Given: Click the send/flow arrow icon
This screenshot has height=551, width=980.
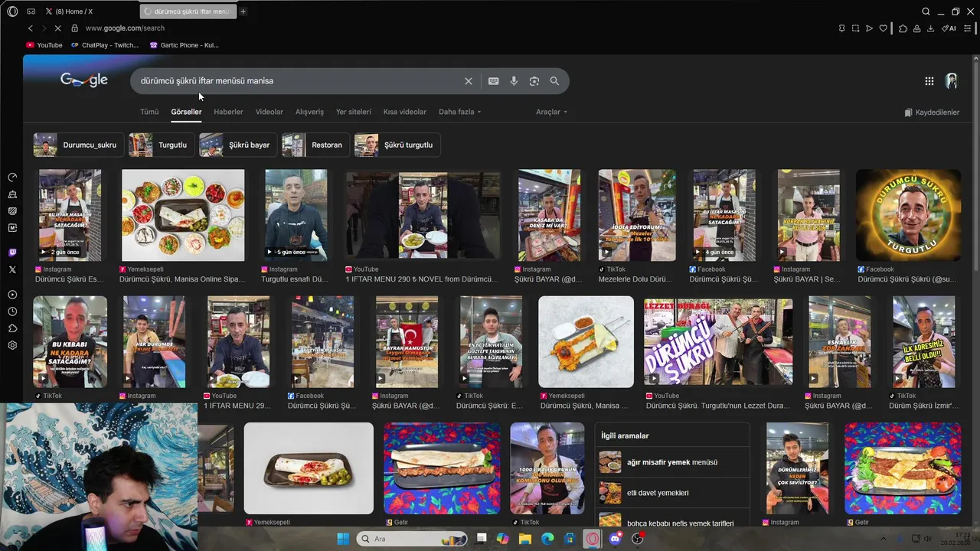Looking at the screenshot, I should point(869,28).
